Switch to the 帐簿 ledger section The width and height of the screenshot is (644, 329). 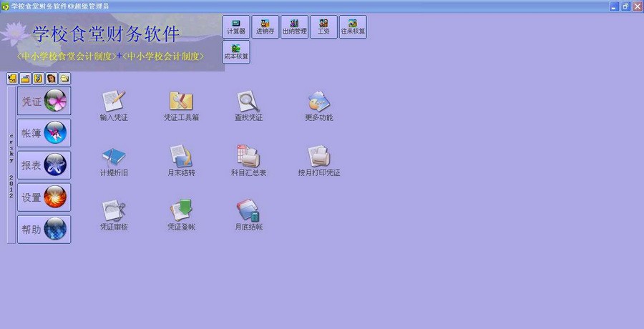(44, 132)
